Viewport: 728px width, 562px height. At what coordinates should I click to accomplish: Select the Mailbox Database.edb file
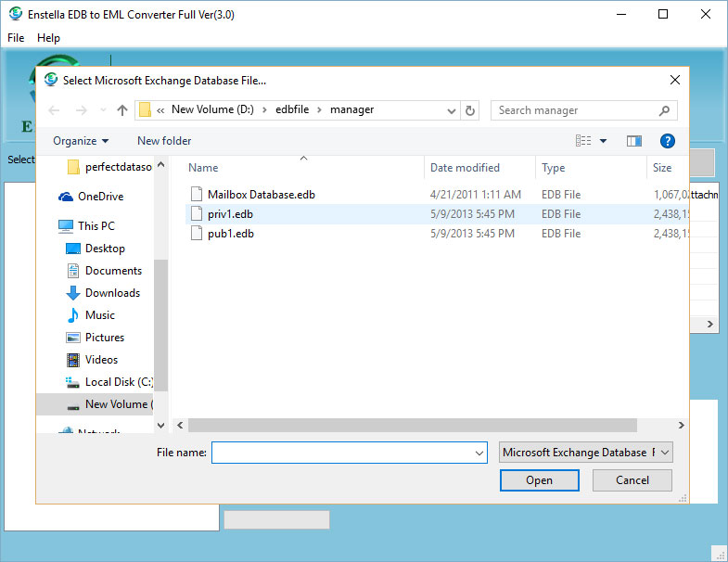[261, 195]
